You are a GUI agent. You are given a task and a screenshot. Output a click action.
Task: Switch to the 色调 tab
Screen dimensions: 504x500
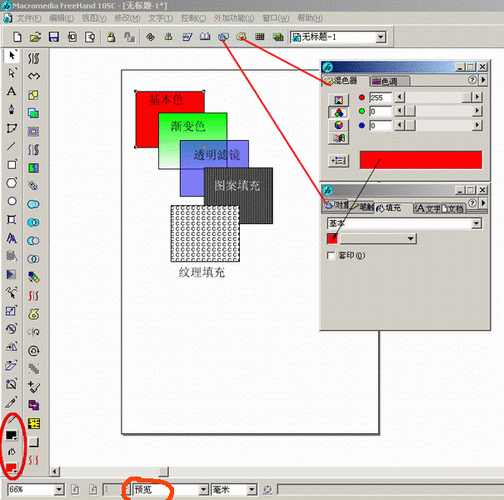pyautogui.click(x=389, y=81)
